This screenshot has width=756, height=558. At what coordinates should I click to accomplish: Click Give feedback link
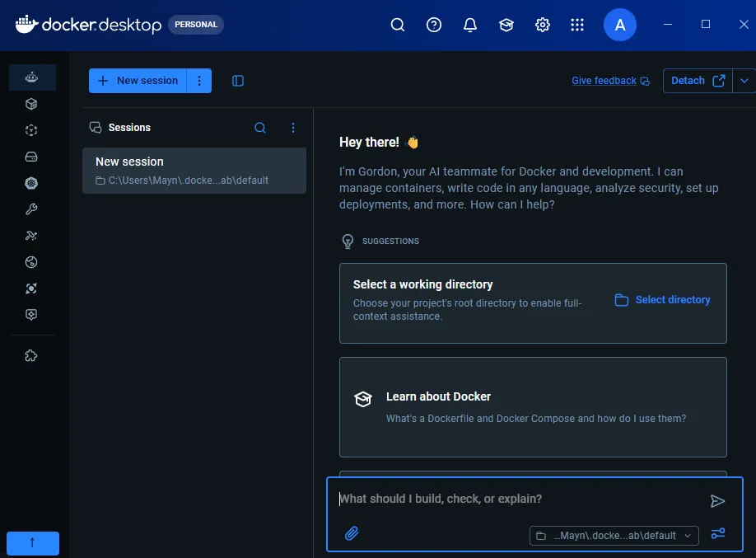pyautogui.click(x=604, y=81)
